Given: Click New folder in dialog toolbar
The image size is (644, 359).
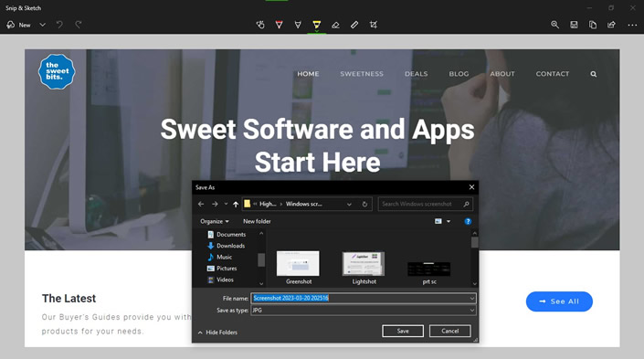Looking at the screenshot, I should tap(257, 221).
